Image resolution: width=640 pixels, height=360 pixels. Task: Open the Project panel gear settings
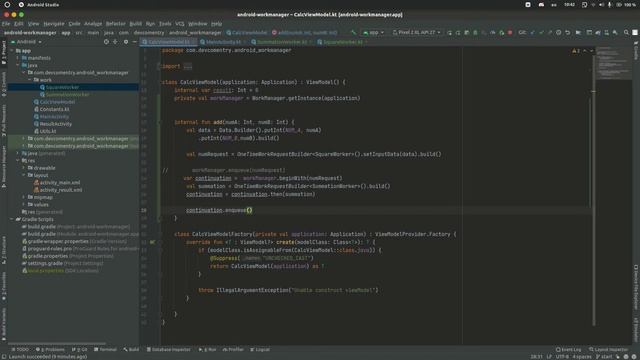(x=126, y=42)
